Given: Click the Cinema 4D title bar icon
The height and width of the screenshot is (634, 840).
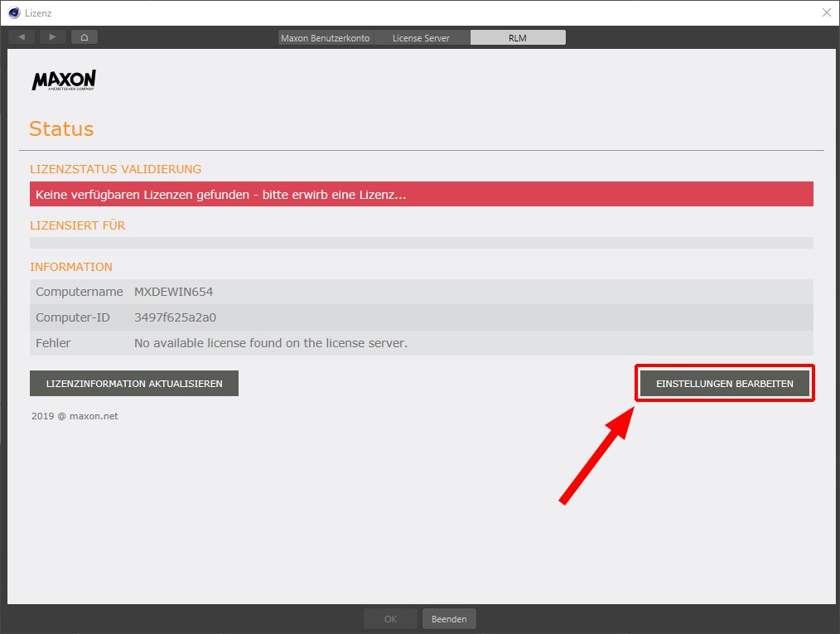Looking at the screenshot, I should click(x=13, y=12).
